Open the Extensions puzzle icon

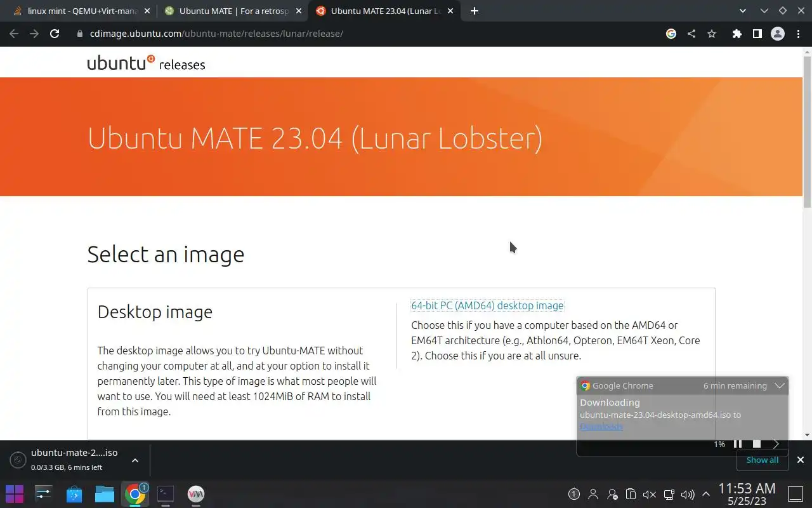click(x=737, y=34)
